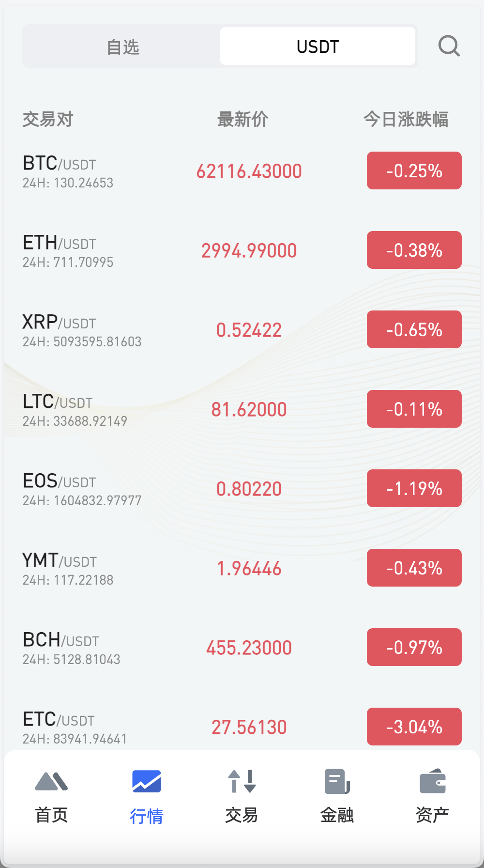The image size is (484, 868).
Task: Sort by 今日涨跌幅 column header
Action: pos(406,119)
